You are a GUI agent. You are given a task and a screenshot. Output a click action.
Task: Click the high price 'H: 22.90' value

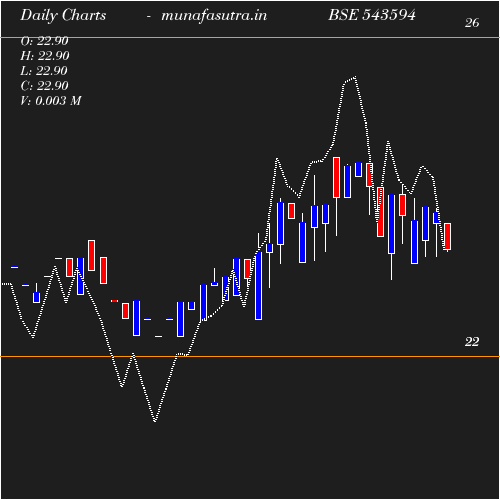(45, 56)
